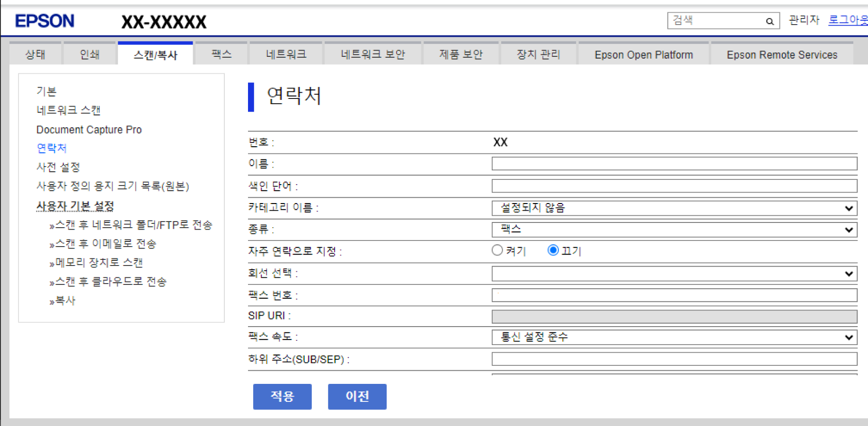868x426 pixels.
Task: Go to the Epson Open Platform tab
Action: (x=643, y=55)
